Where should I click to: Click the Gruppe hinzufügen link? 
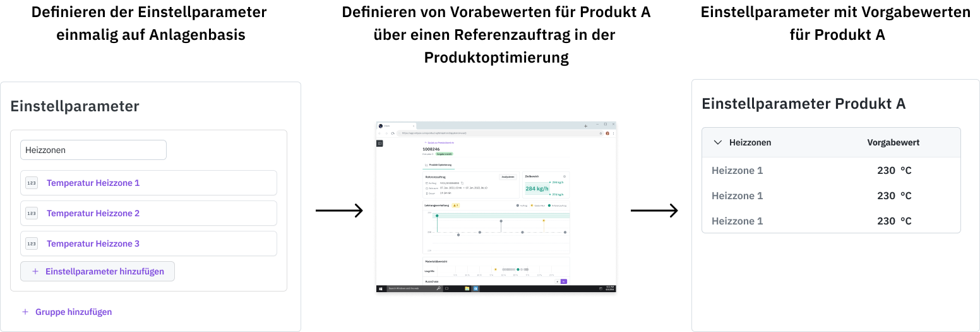[73, 312]
